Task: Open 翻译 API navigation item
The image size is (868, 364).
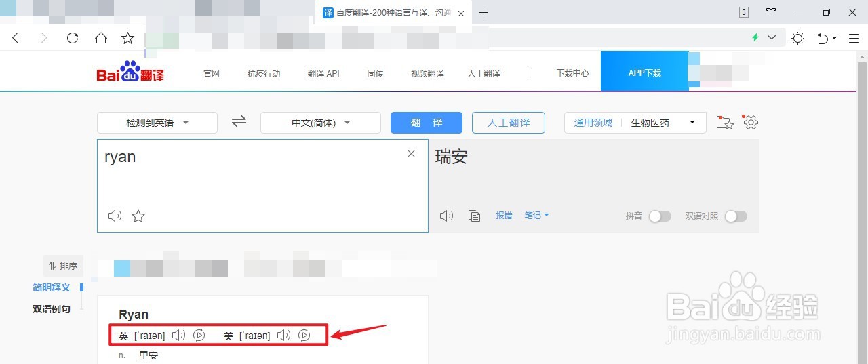Action: (x=323, y=73)
